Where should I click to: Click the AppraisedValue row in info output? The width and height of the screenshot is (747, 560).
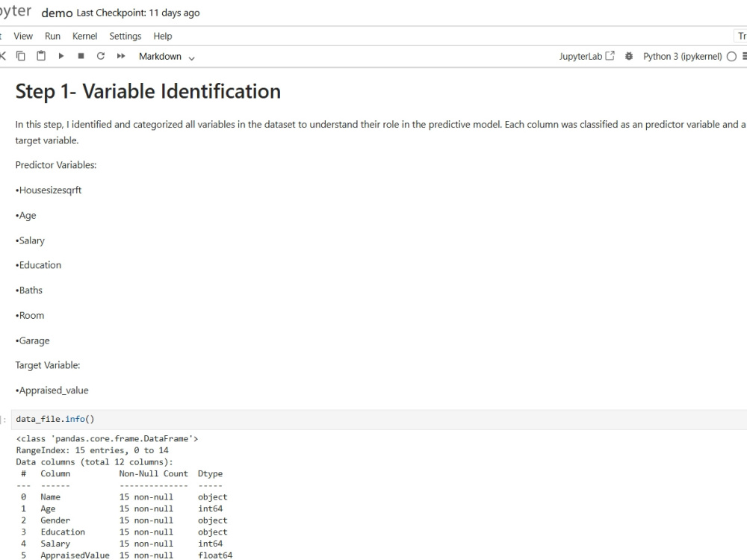point(124,556)
